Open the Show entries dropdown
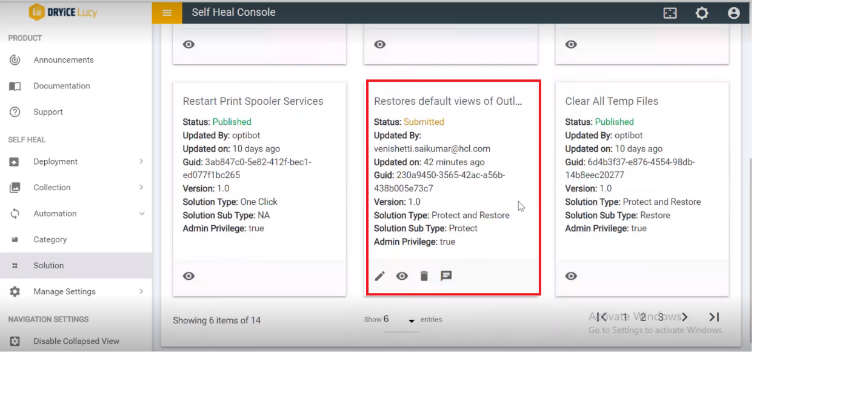The height and width of the screenshot is (413, 868). click(412, 319)
